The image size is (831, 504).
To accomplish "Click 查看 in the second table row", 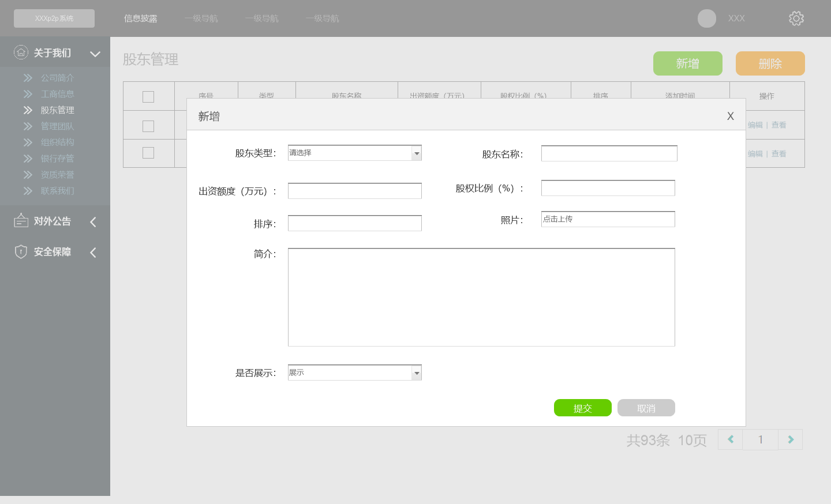I will pyautogui.click(x=779, y=154).
